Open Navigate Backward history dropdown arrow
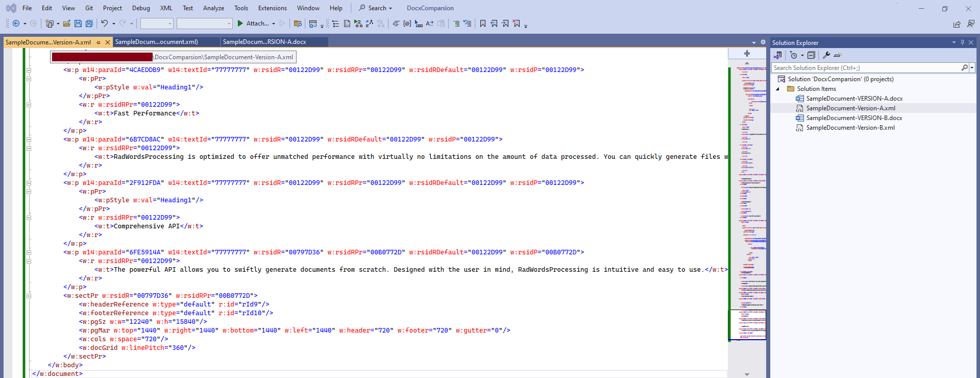The image size is (980, 378). (x=25, y=23)
